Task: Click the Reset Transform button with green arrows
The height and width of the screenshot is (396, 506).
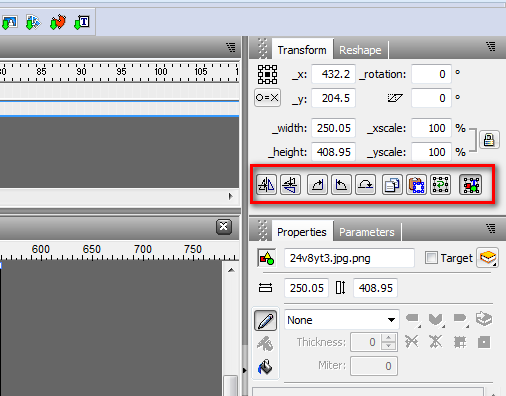Action: pos(440,184)
